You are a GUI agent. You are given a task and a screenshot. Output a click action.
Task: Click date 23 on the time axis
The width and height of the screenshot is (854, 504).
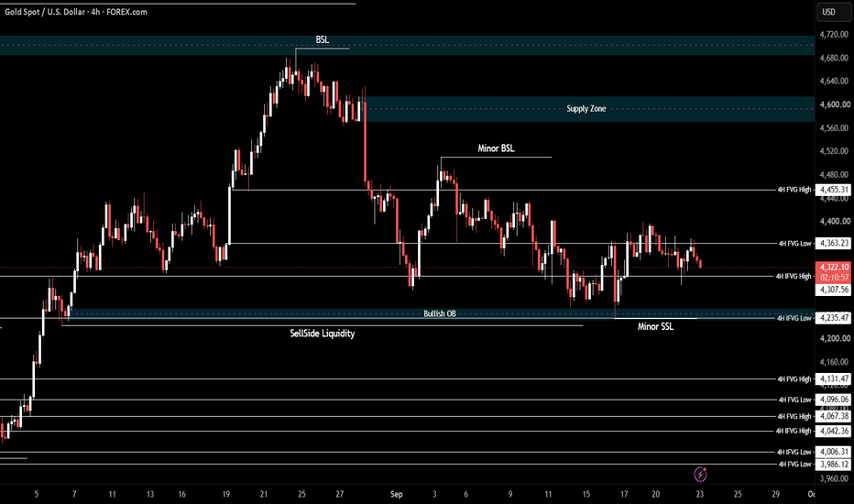(700, 494)
